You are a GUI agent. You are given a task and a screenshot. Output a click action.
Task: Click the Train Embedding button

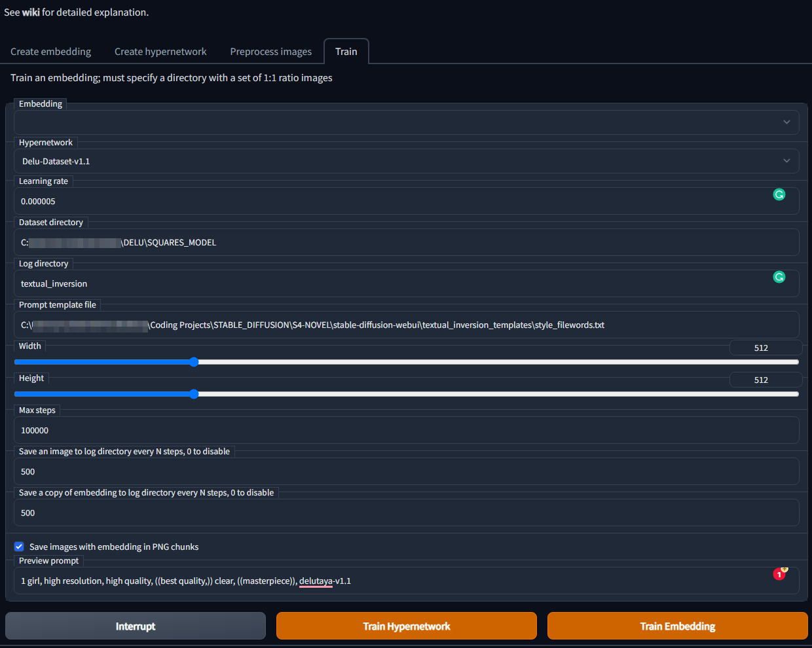click(677, 626)
